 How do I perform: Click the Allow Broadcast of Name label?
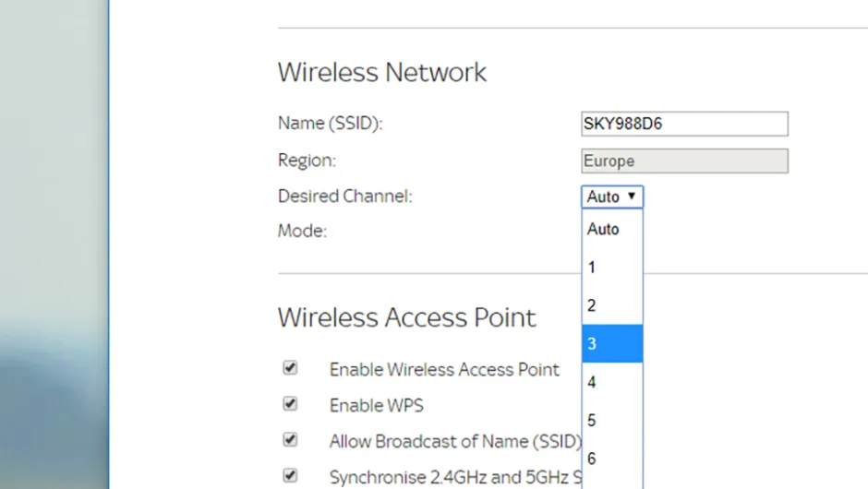[454, 441]
